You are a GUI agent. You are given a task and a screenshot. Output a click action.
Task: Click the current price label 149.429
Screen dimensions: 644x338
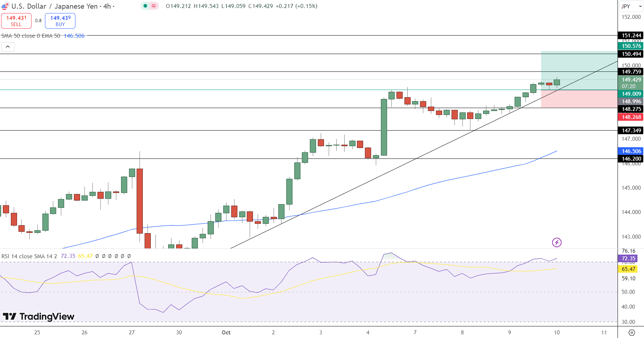click(631, 80)
